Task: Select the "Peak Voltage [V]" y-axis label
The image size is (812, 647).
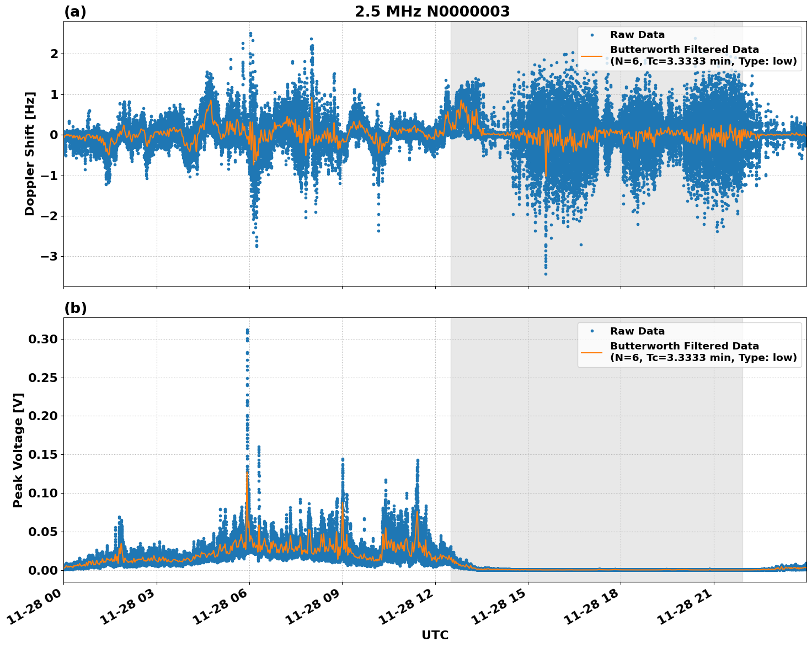Action: (18, 450)
